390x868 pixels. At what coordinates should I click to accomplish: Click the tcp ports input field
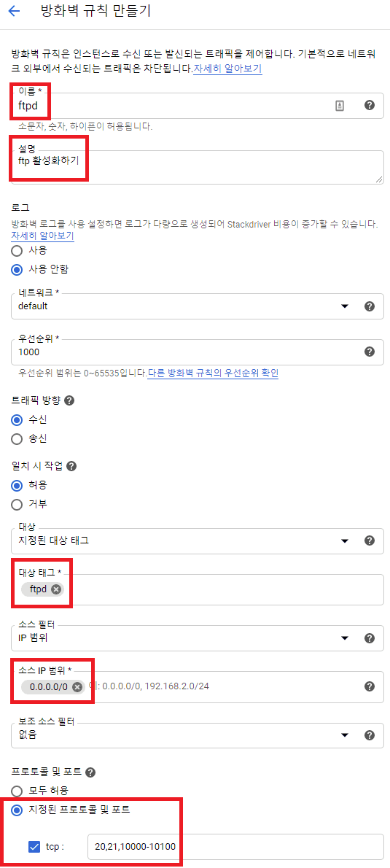(235, 846)
